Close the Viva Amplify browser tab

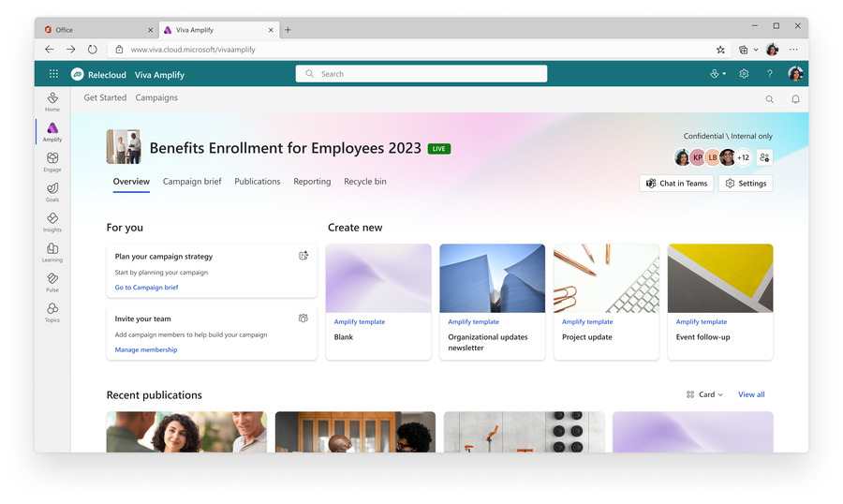pyautogui.click(x=271, y=30)
